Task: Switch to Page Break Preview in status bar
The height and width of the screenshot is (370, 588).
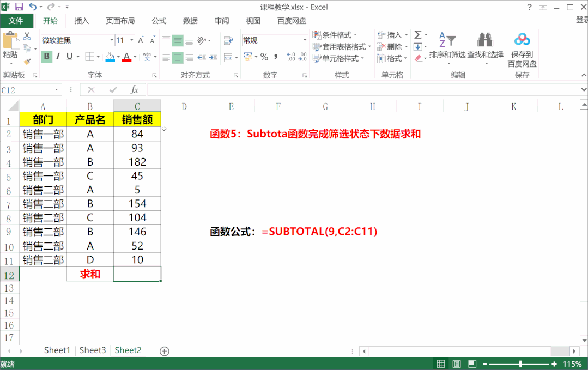Action: tap(472, 364)
